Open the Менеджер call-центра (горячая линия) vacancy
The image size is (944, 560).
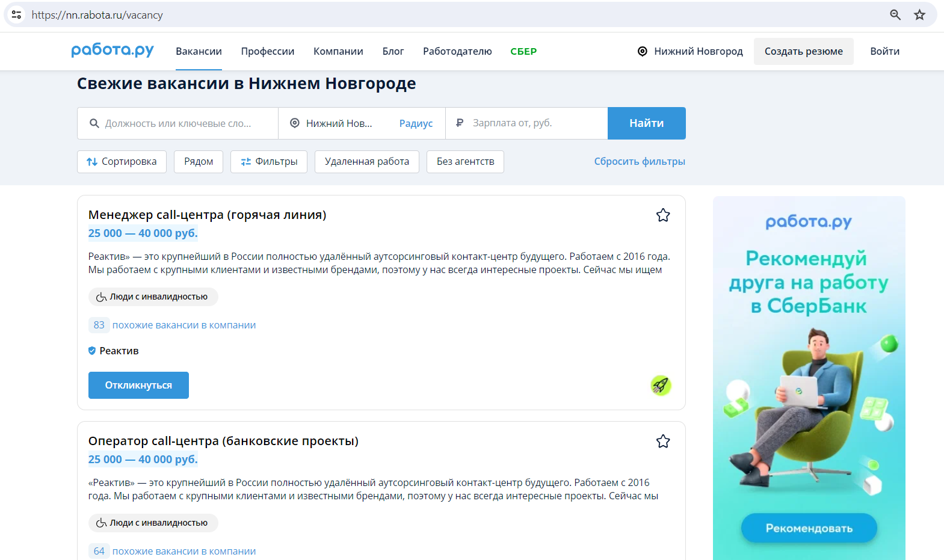pyautogui.click(x=208, y=215)
